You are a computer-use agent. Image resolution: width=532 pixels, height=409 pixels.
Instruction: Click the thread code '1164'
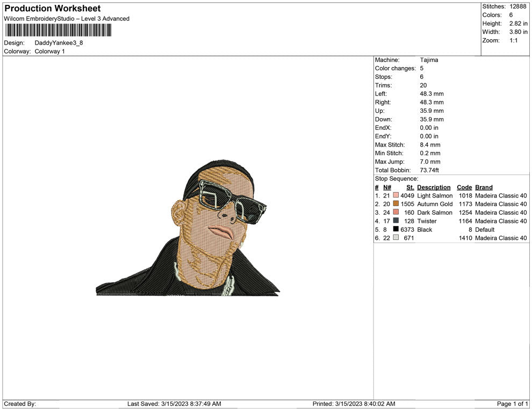pyautogui.click(x=465, y=221)
